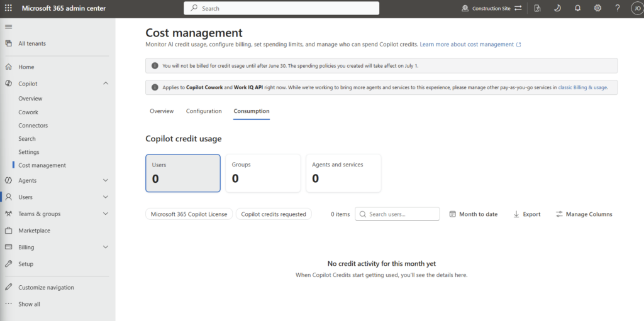Collapse the Copilot section chevron
The image size is (644, 321).
tap(106, 84)
